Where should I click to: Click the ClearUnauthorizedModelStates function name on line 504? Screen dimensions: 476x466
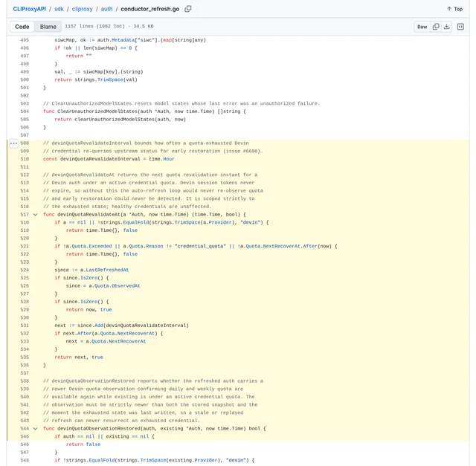97,111
